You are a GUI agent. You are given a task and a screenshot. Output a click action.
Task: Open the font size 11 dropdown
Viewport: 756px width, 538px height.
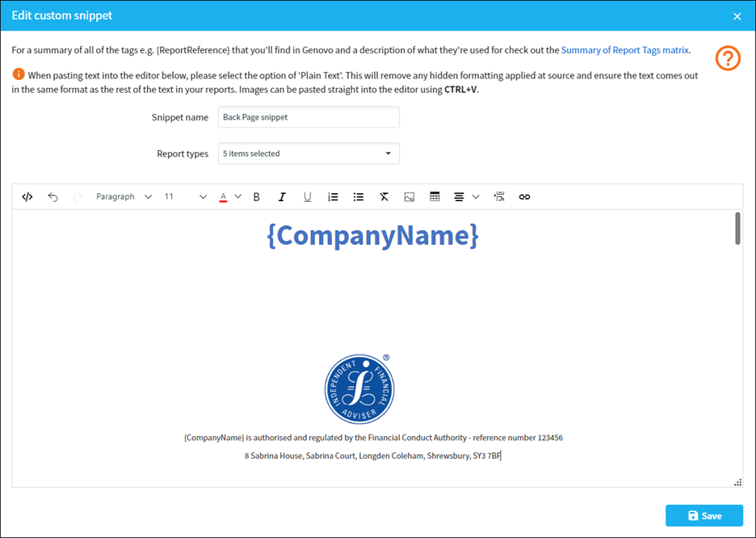tap(185, 196)
